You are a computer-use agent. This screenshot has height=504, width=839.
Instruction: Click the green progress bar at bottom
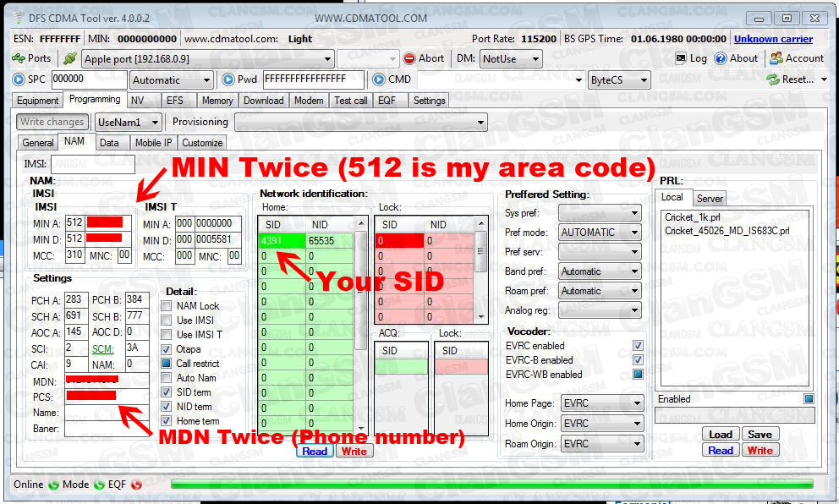pyautogui.click(x=491, y=485)
